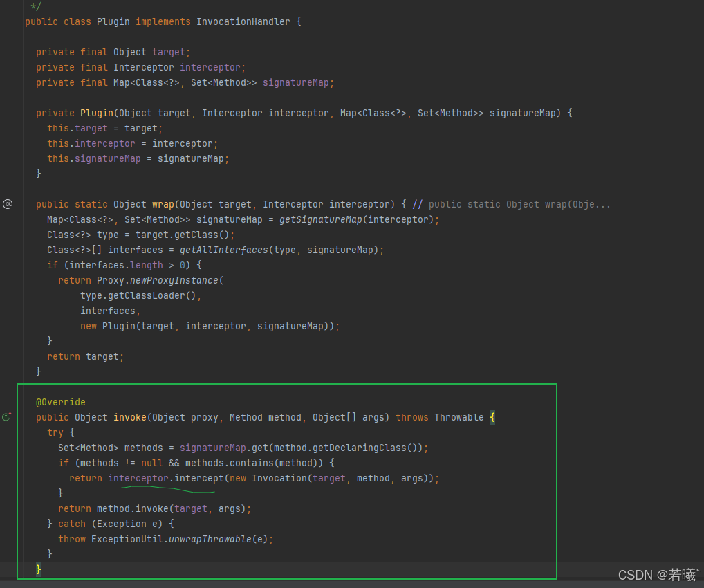
Task: Click the try keyword
Action: point(55,432)
